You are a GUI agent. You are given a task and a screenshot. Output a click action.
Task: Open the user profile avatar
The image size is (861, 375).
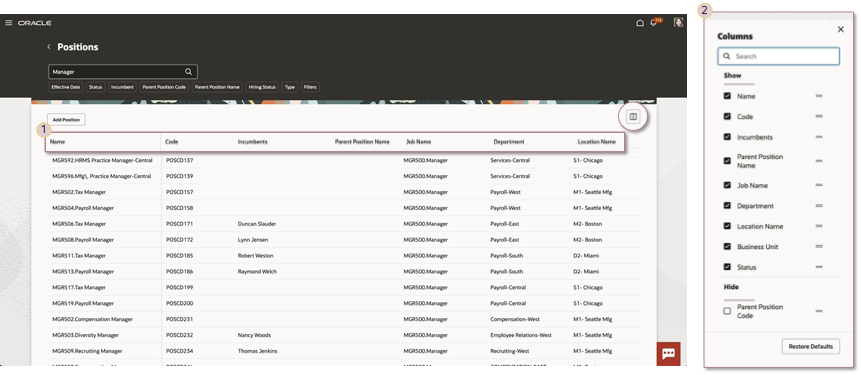[679, 23]
